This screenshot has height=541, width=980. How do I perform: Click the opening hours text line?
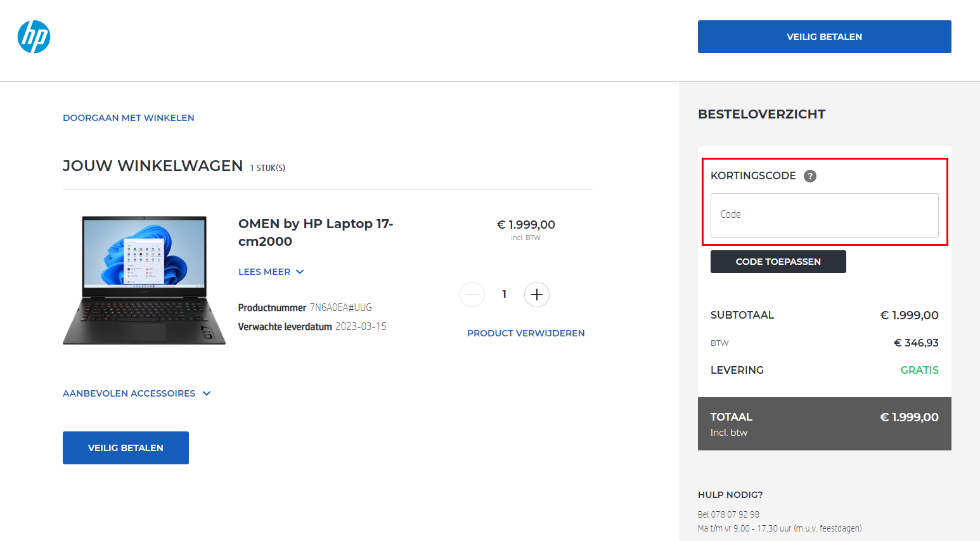pos(780,528)
